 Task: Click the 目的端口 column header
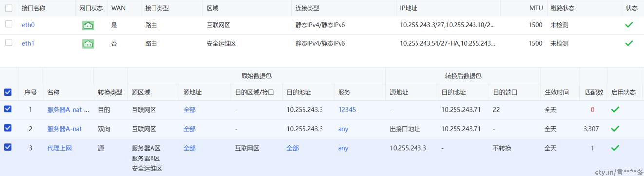coord(505,92)
